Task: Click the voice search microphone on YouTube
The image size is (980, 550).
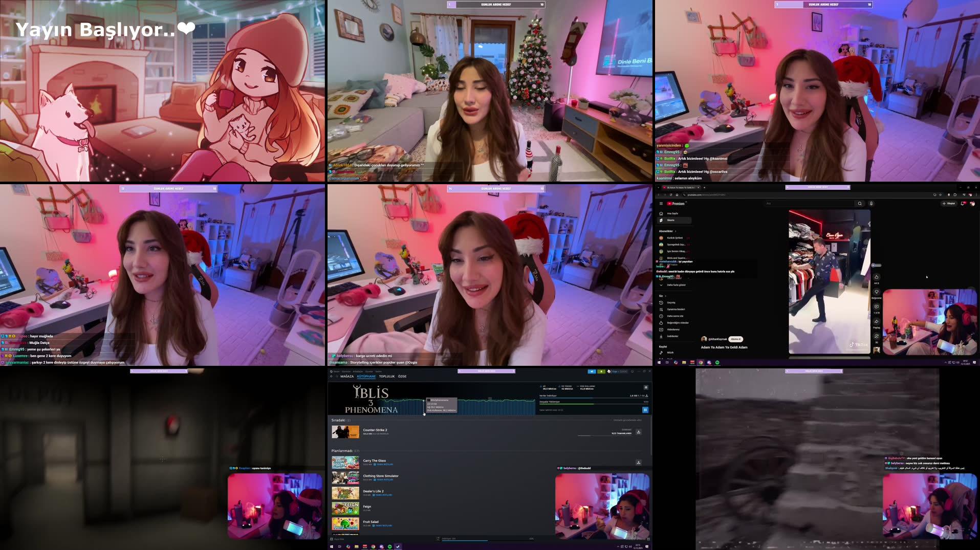Action: [x=871, y=203]
